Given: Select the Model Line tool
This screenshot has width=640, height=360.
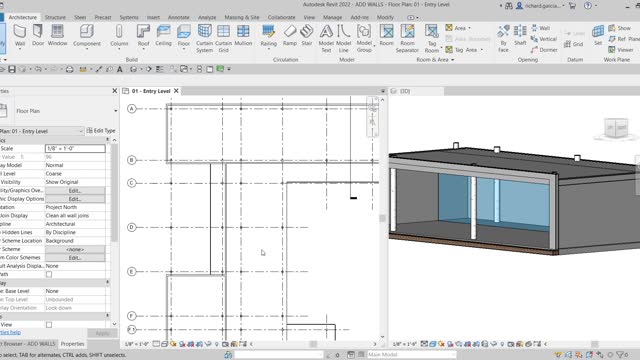Looking at the screenshot, I should point(344,38).
